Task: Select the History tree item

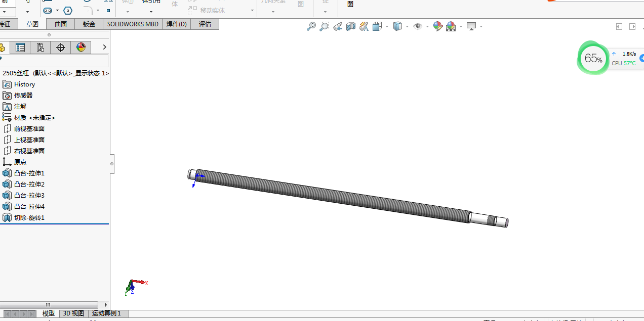Action: tap(24, 84)
